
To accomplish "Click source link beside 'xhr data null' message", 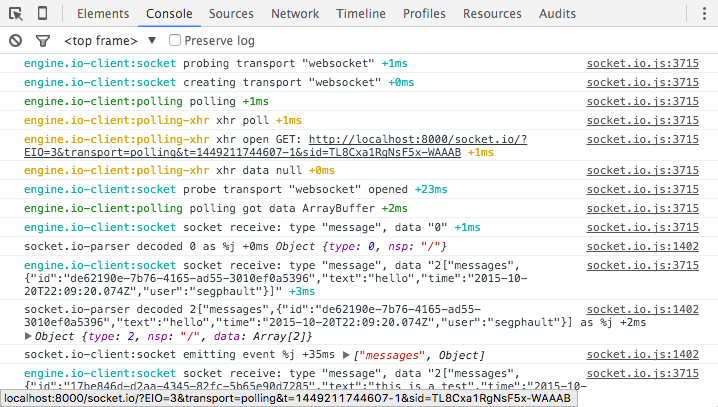I will 642,171.
